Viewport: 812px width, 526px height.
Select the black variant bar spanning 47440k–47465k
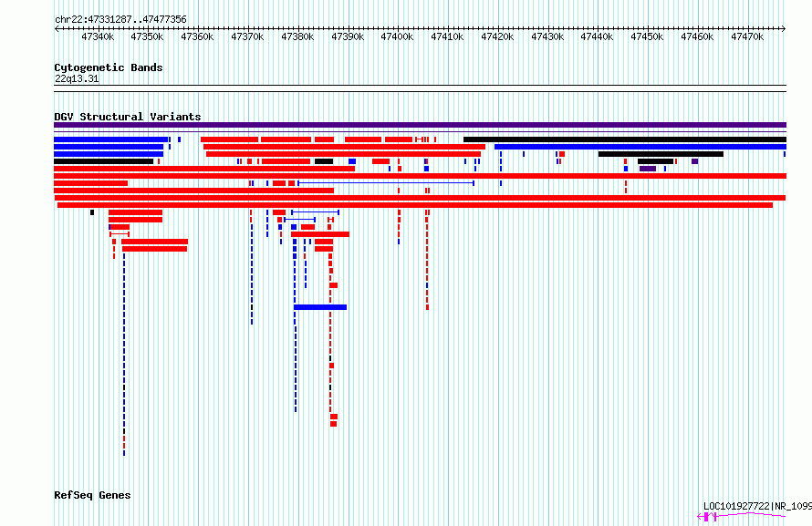click(661, 154)
